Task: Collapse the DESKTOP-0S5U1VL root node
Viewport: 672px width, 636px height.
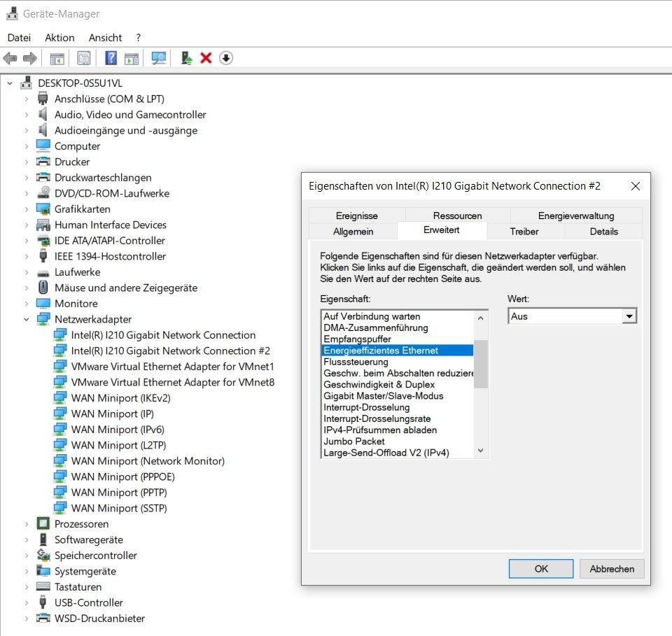Action: [10, 83]
